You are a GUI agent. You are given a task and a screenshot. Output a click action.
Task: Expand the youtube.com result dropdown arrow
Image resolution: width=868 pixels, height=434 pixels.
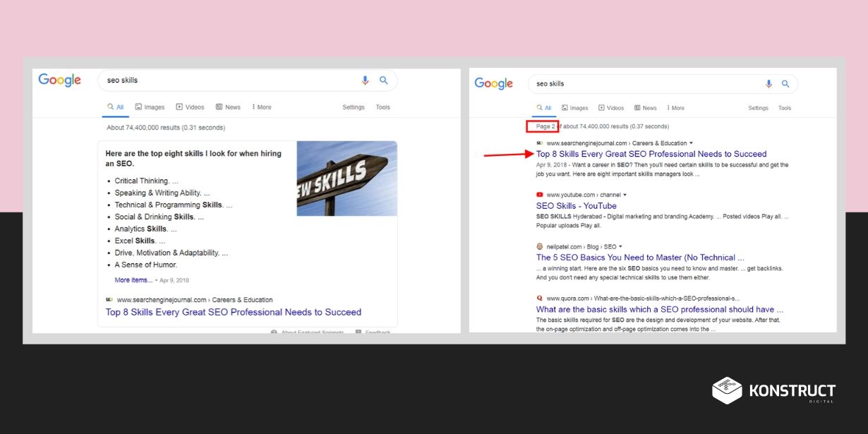coord(625,195)
